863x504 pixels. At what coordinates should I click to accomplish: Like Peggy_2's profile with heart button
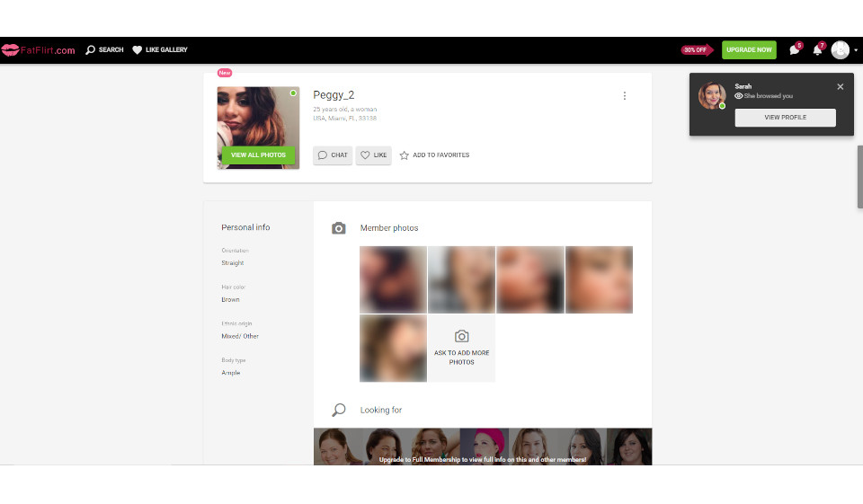point(373,155)
